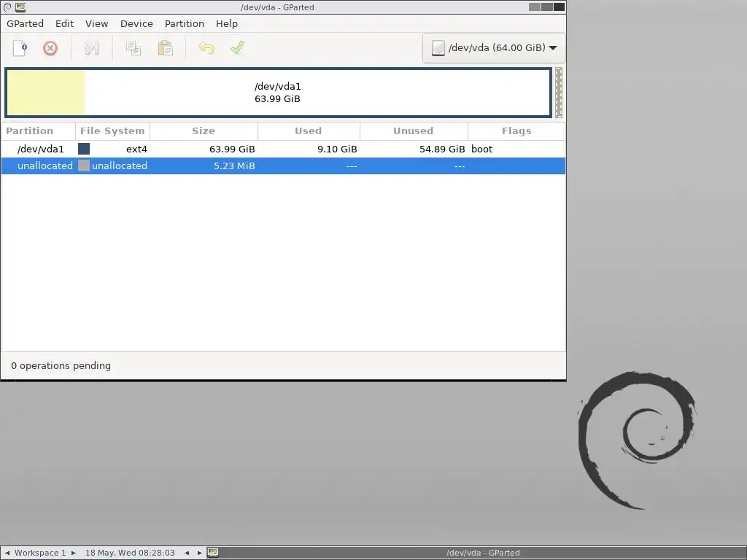This screenshot has height=560, width=747.
Task: Click the New partition toolbar icon
Action: click(20, 48)
